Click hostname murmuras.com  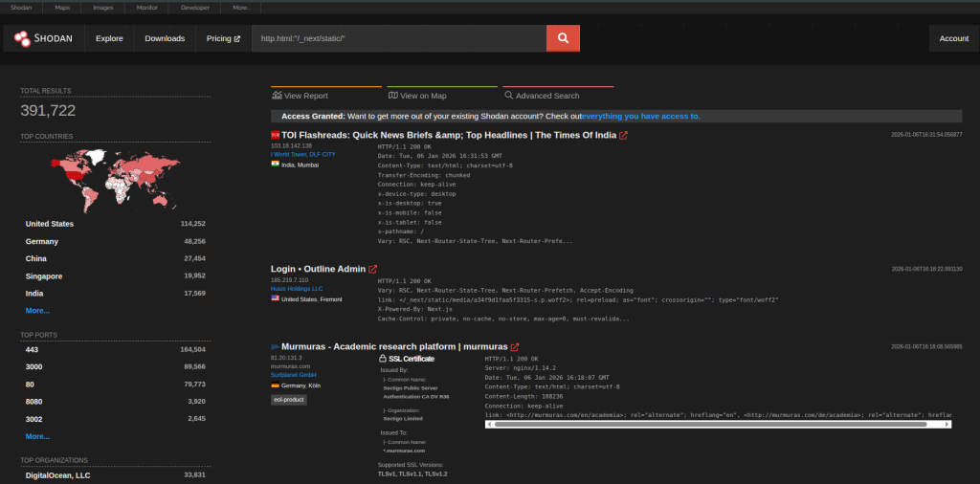pyautogui.click(x=286, y=366)
